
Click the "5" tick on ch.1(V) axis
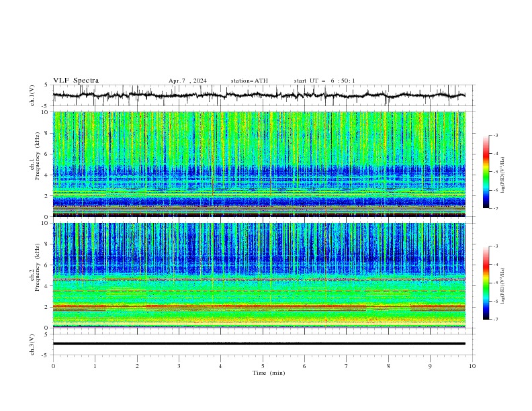click(x=46, y=85)
